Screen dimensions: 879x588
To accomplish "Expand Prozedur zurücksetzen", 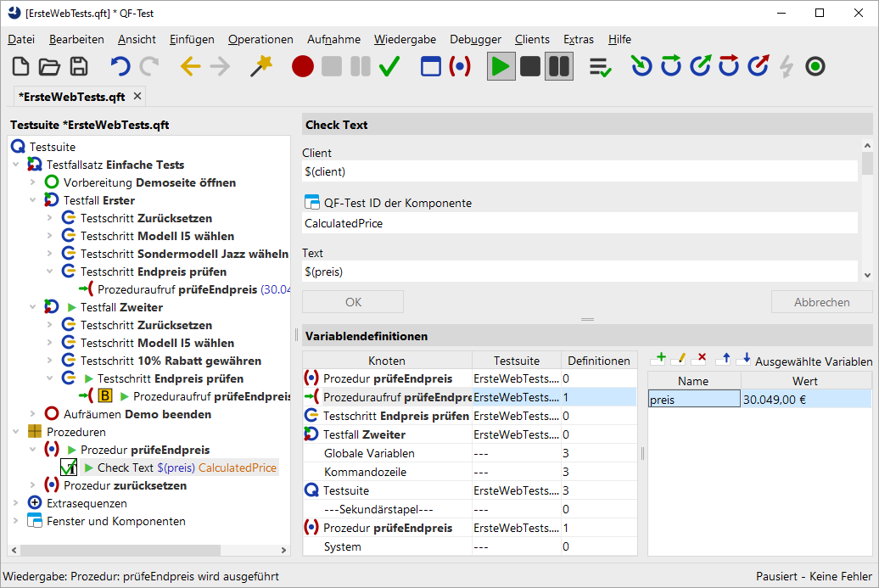I will (x=32, y=485).
